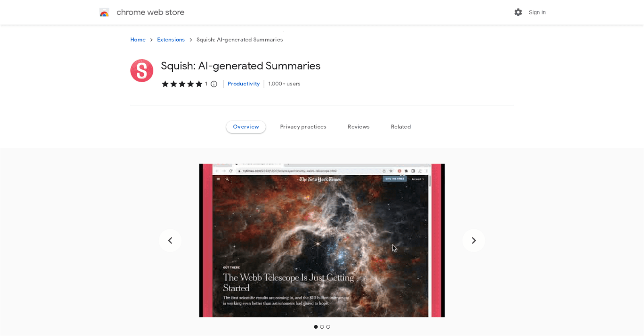The width and height of the screenshot is (644, 336).
Task: Open the Related tab
Action: click(x=401, y=127)
